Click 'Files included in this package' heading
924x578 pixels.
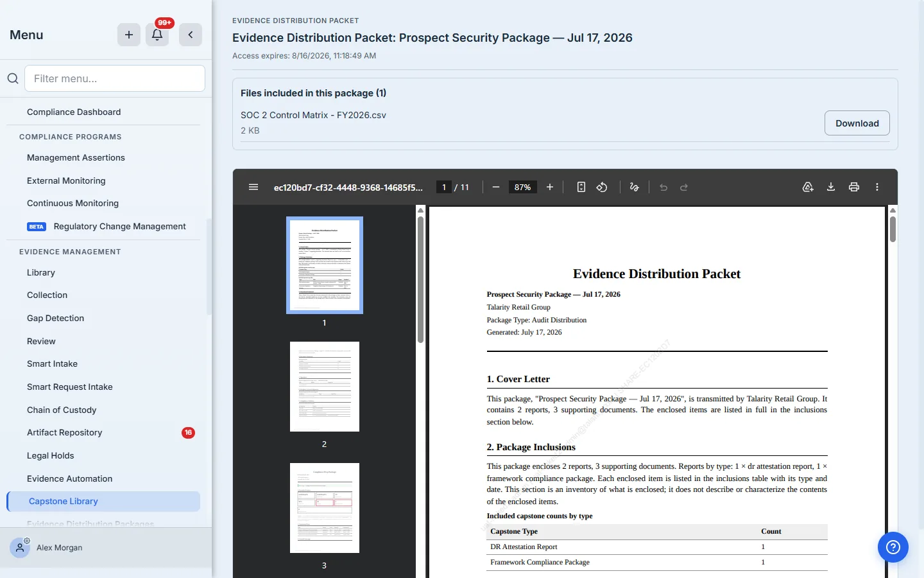coord(313,93)
